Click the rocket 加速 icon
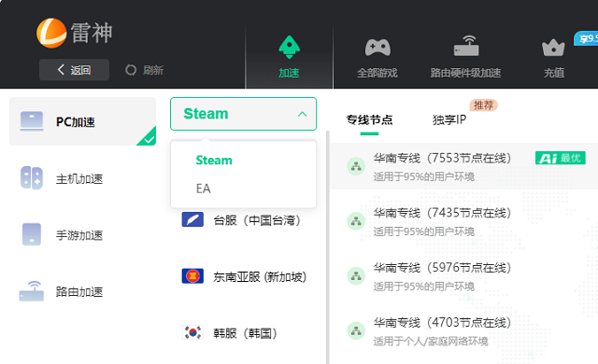 click(289, 47)
